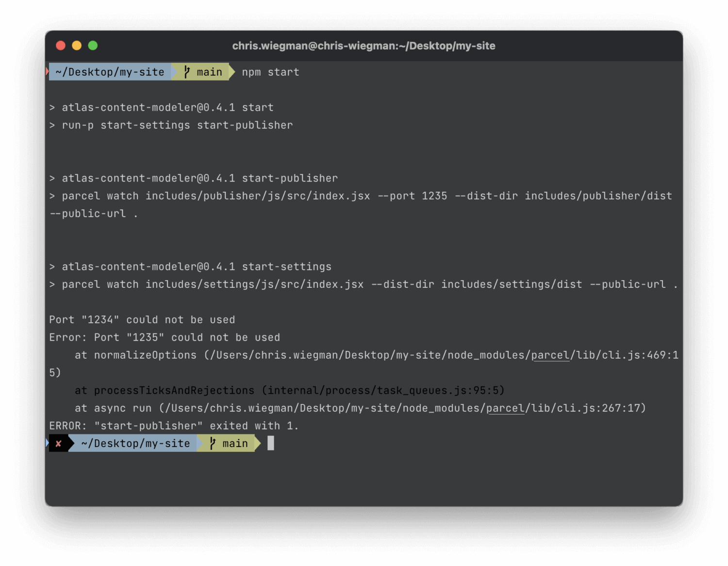The width and height of the screenshot is (728, 566).
Task: Click the "at normalizeOptions" stack trace text
Action: (135, 355)
